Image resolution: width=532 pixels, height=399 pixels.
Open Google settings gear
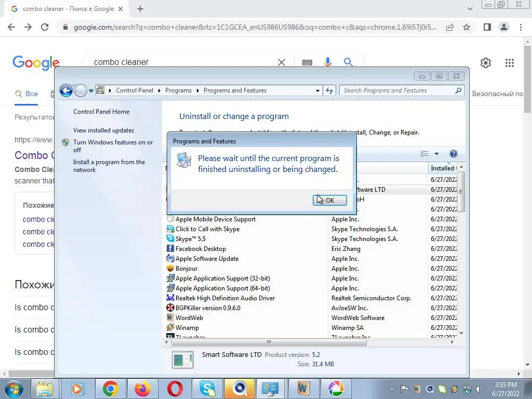click(x=486, y=63)
